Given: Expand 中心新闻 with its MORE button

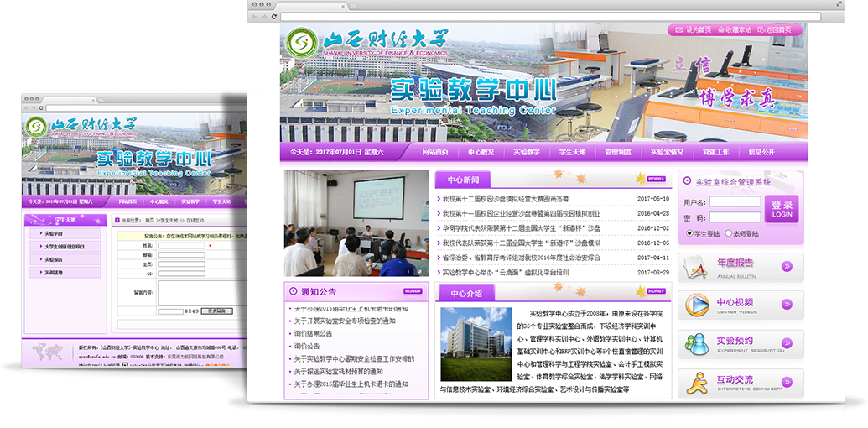Looking at the screenshot, I should coord(656,179).
